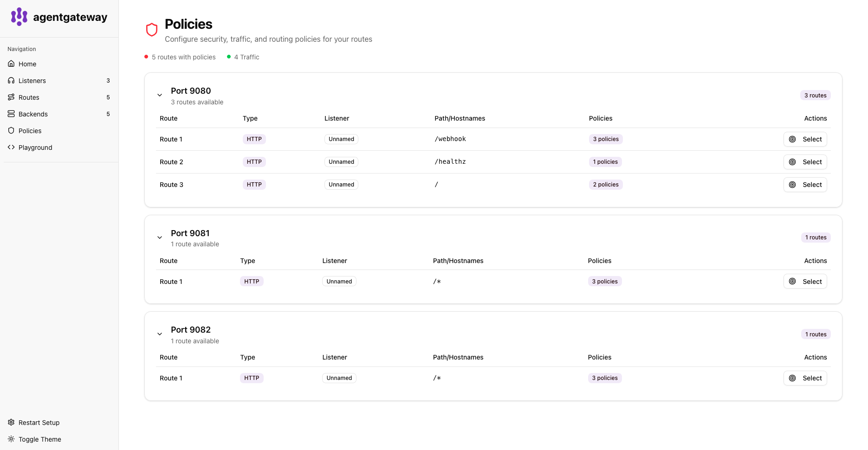Click the Backends list icon
Viewport: 868px width, 450px height.
click(x=11, y=114)
